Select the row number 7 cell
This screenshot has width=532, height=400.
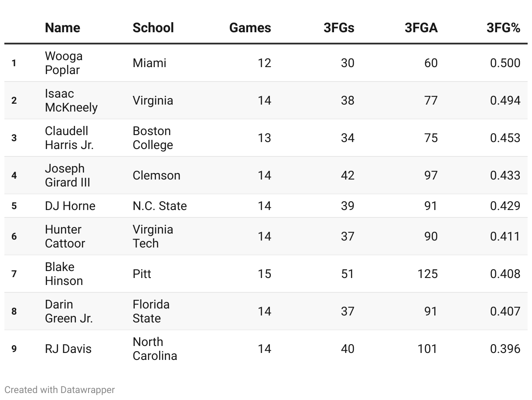pos(14,274)
